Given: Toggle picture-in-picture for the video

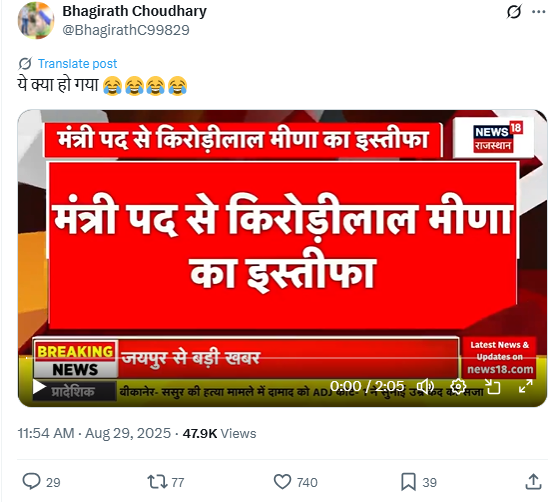Looking at the screenshot, I should (492, 387).
